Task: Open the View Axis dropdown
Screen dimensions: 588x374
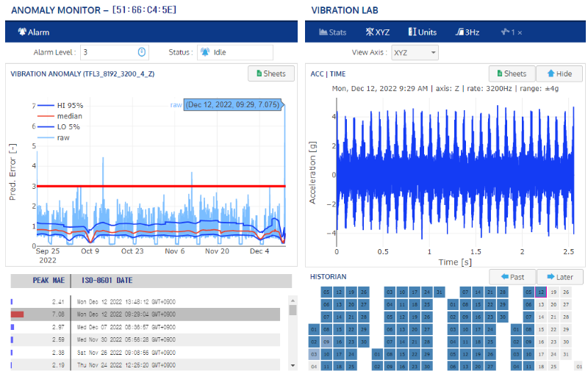Action: tap(415, 52)
